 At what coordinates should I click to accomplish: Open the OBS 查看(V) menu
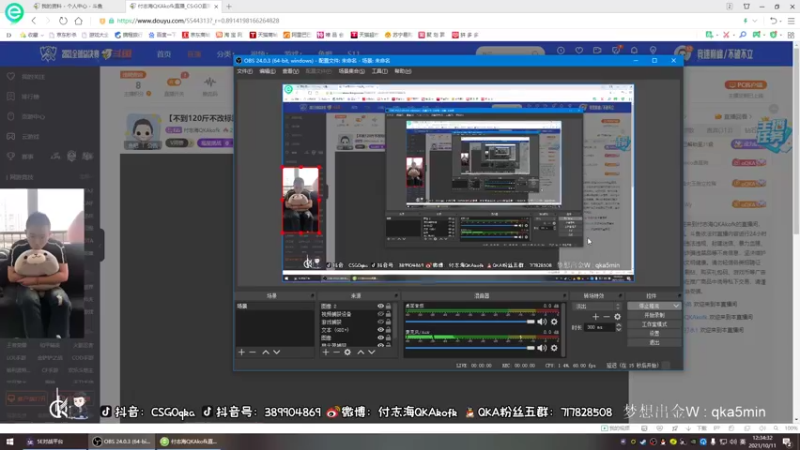click(x=290, y=71)
